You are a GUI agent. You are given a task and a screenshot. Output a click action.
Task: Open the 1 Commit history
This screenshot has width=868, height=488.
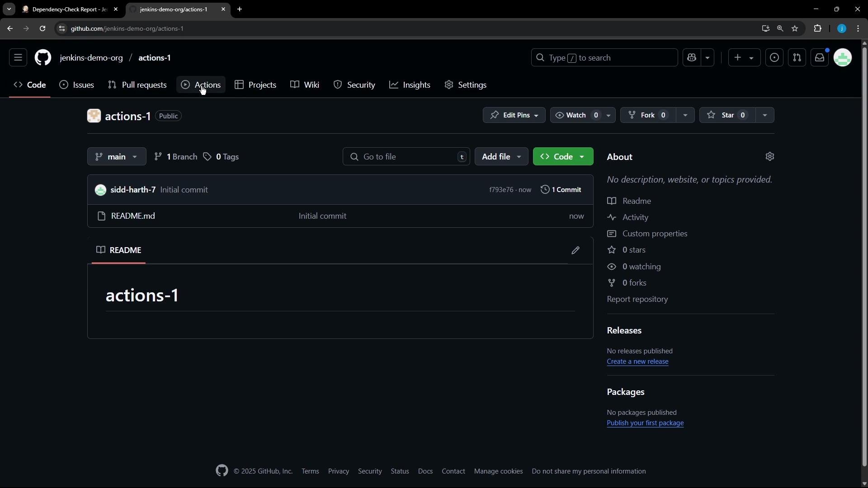[x=561, y=190]
